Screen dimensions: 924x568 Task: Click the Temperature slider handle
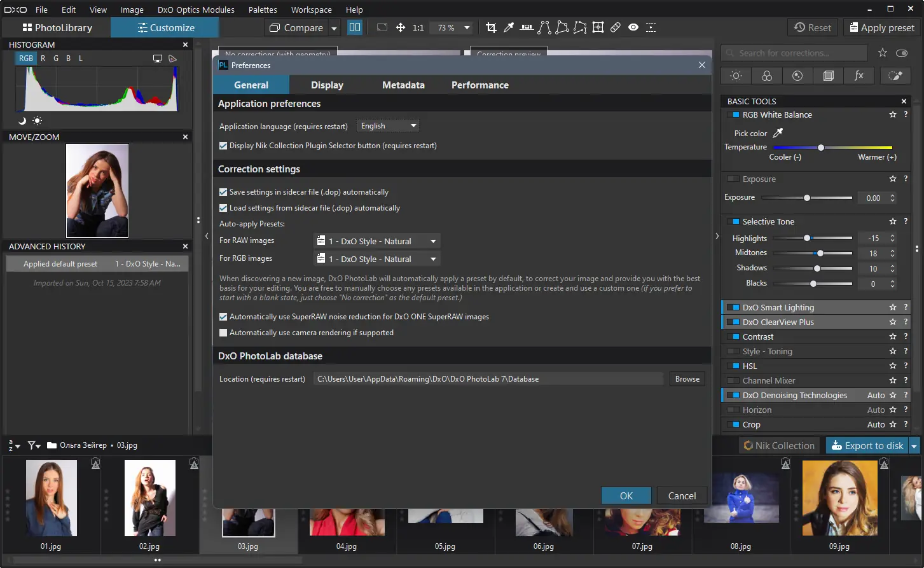(821, 148)
